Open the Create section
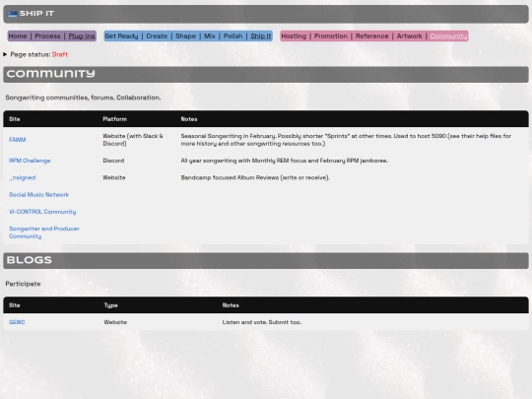The image size is (532, 399). point(157,36)
